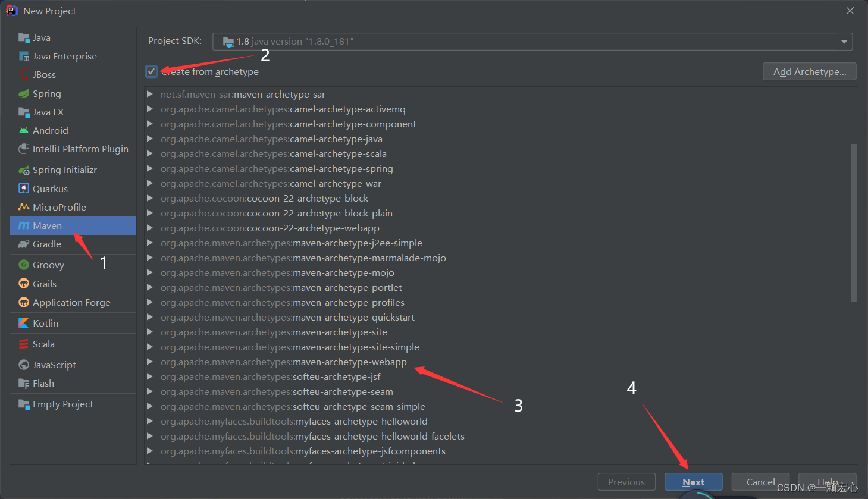The image size is (868, 499).
Task: Expand the myfaces-archetype-helloworld entry
Action: click(x=150, y=421)
